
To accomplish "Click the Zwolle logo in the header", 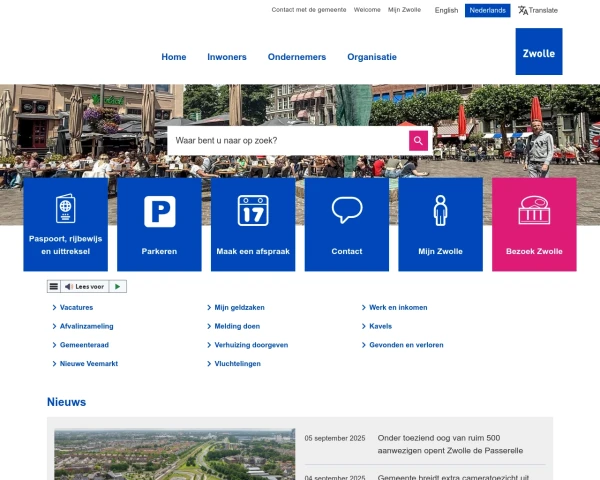I will (538, 51).
